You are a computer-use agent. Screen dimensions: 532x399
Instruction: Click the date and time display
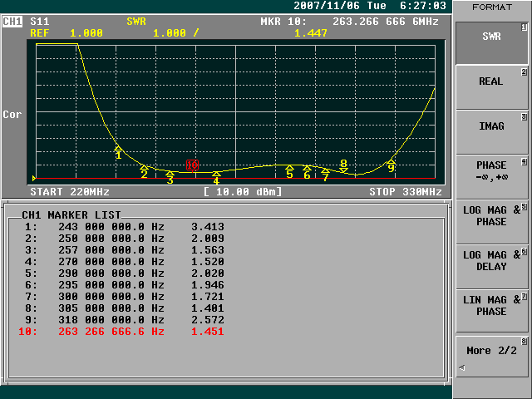click(370, 6)
